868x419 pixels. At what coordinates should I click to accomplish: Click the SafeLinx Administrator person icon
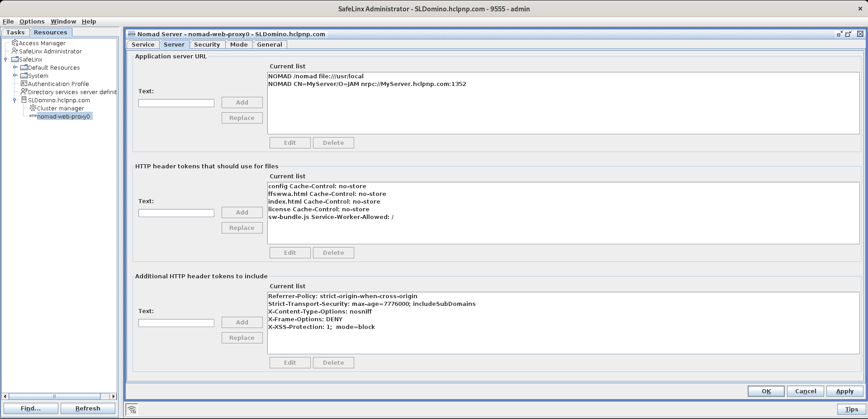pyautogui.click(x=15, y=51)
